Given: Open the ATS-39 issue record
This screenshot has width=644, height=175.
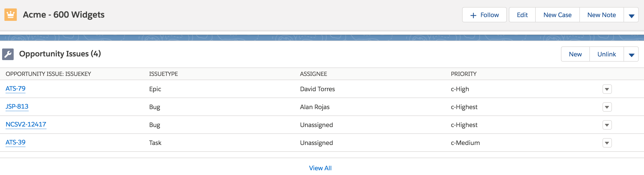Looking at the screenshot, I should pyautogui.click(x=16, y=143).
